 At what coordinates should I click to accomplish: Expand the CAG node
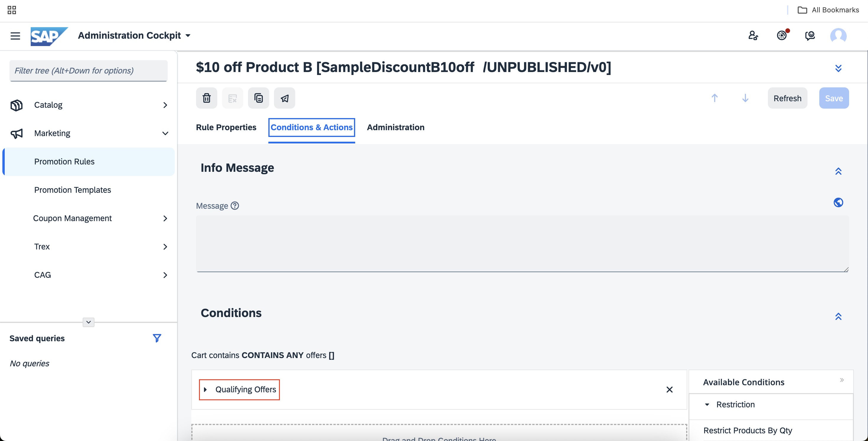[165, 275]
